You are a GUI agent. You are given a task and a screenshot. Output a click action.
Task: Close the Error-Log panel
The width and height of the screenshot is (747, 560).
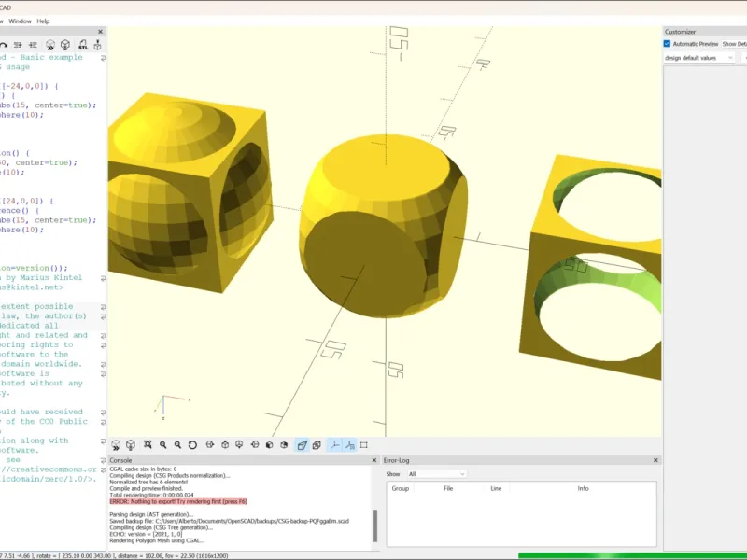(x=655, y=460)
